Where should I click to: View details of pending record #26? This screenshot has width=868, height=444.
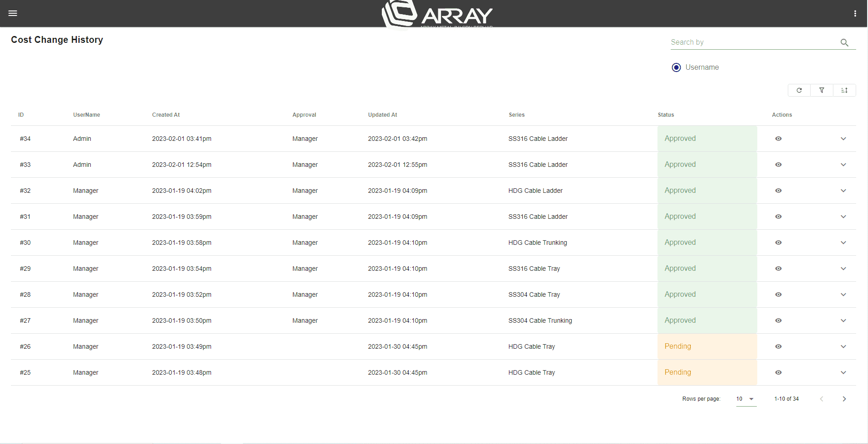(x=778, y=346)
